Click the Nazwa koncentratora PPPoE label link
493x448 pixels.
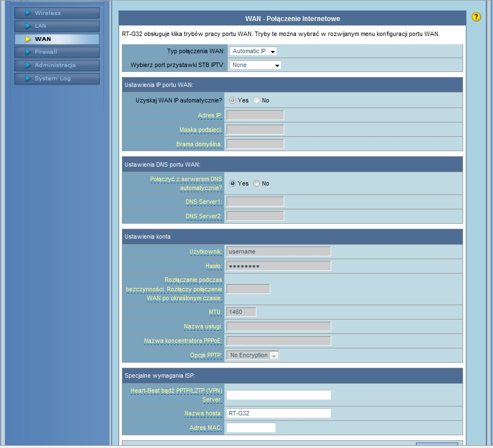183,341
